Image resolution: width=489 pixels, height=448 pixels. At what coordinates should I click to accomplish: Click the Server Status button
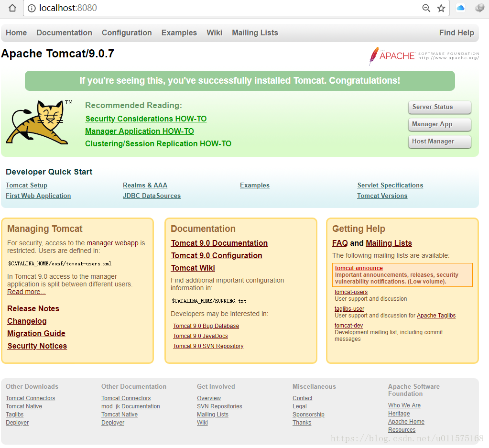439,107
